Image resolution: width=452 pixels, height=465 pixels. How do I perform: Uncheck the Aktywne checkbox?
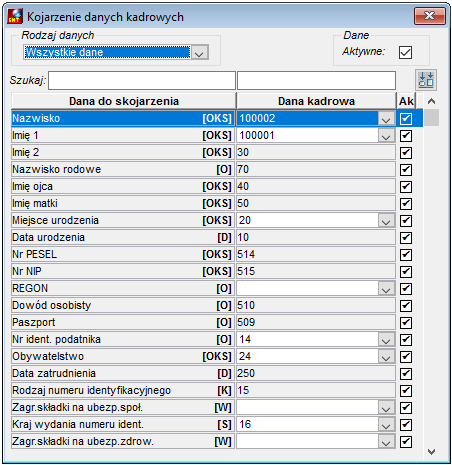click(x=405, y=52)
